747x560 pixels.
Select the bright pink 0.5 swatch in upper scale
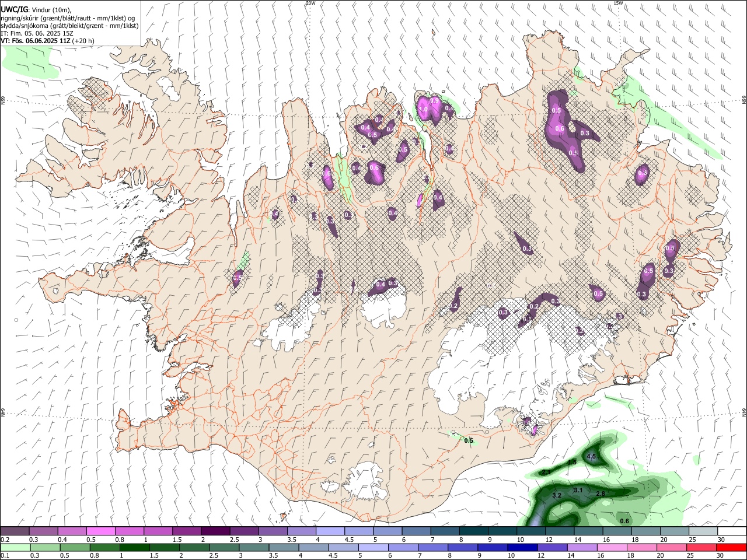(100, 531)
